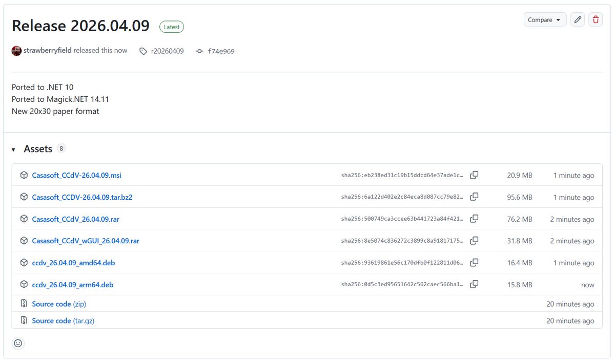Click package icon of Casasoft_CCdV_26.04.09.rar
Image resolution: width=615 pixels, height=364 pixels.
click(x=24, y=219)
